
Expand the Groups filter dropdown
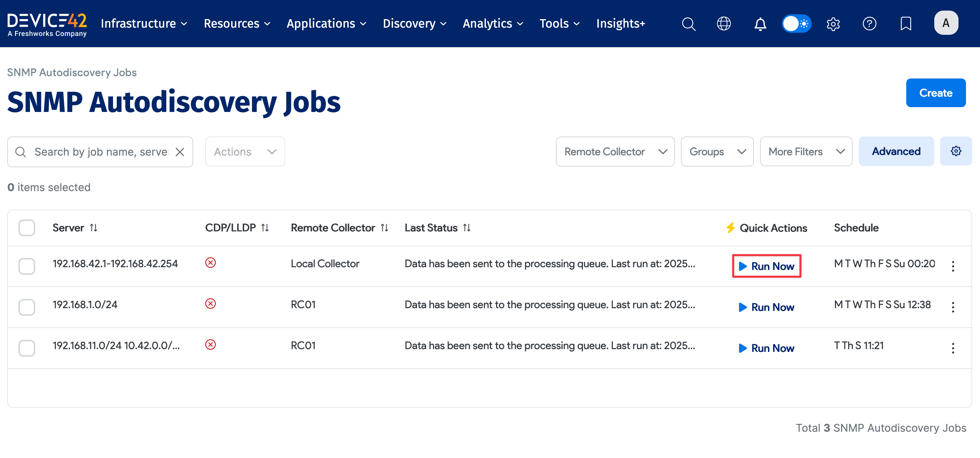click(x=717, y=151)
